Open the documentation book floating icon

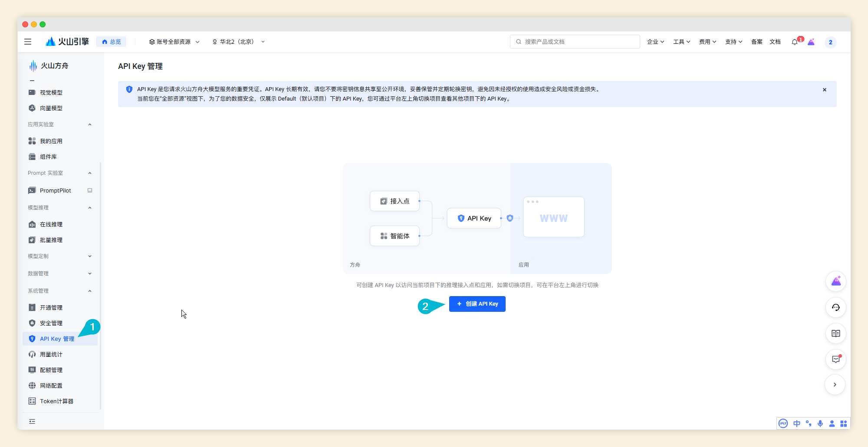(835, 333)
